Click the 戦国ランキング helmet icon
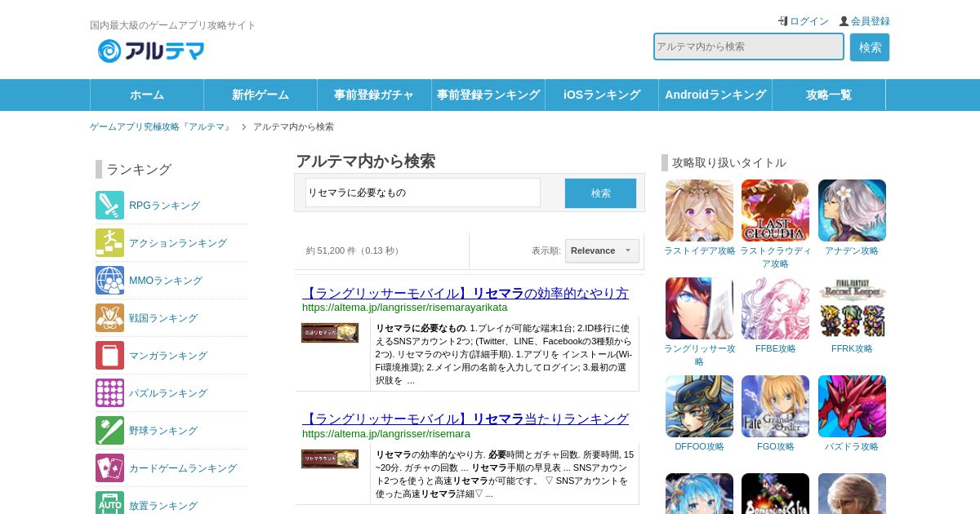 (109, 318)
